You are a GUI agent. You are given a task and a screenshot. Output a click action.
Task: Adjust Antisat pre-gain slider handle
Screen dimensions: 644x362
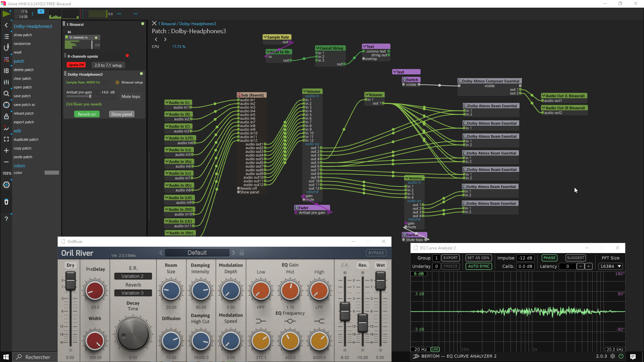(x=90, y=96)
